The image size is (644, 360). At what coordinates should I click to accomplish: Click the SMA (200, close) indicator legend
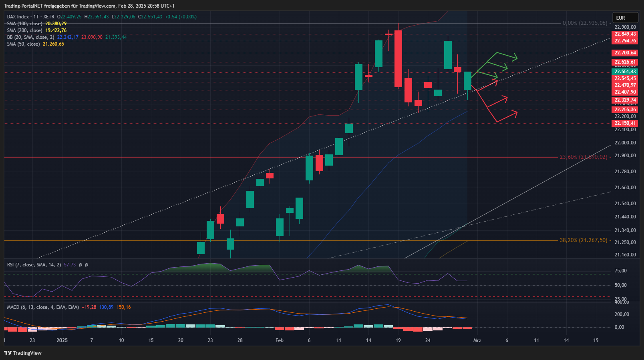tap(24, 30)
